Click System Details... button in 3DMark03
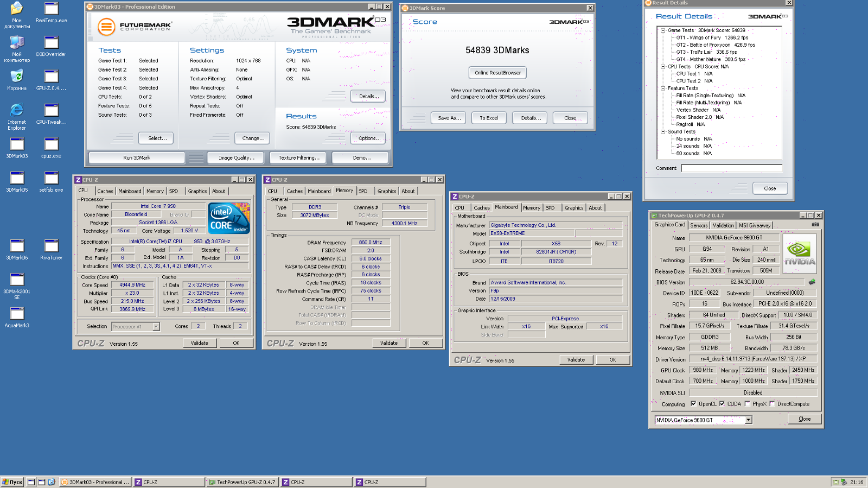 coord(368,96)
